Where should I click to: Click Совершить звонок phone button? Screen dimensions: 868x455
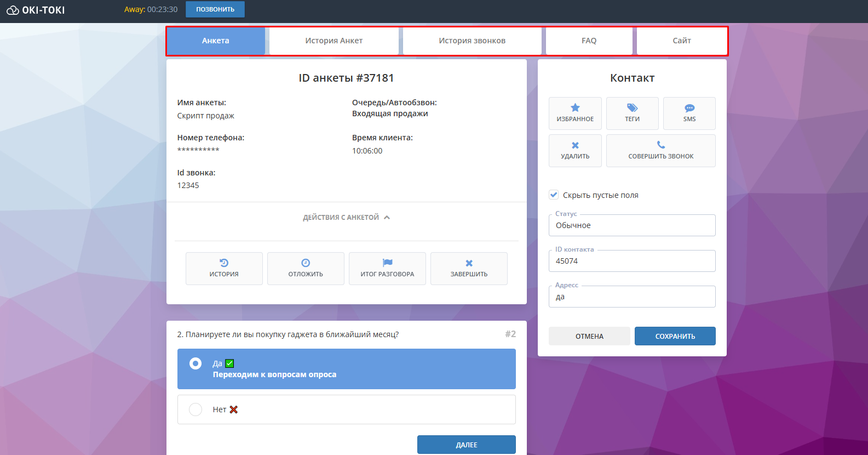coord(660,150)
